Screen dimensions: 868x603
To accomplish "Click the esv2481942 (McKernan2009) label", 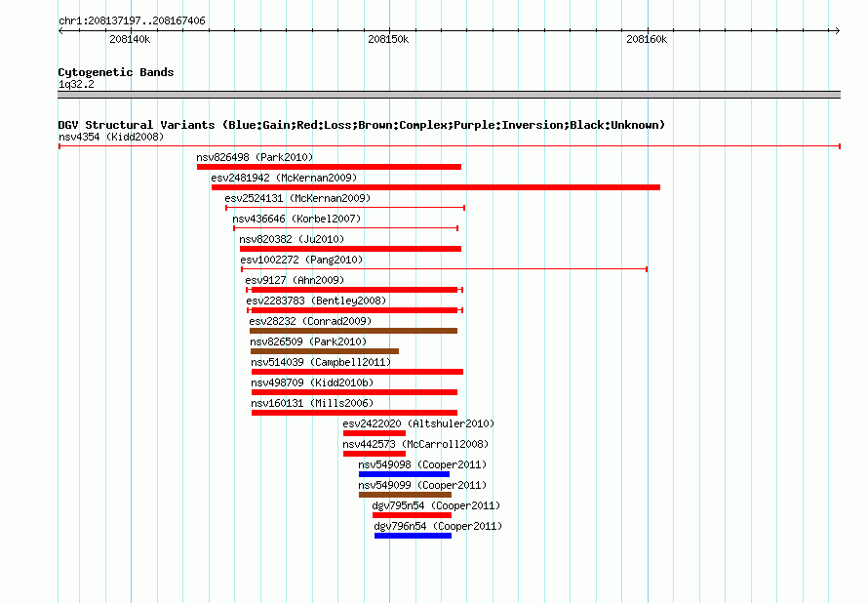I will 284,178.
